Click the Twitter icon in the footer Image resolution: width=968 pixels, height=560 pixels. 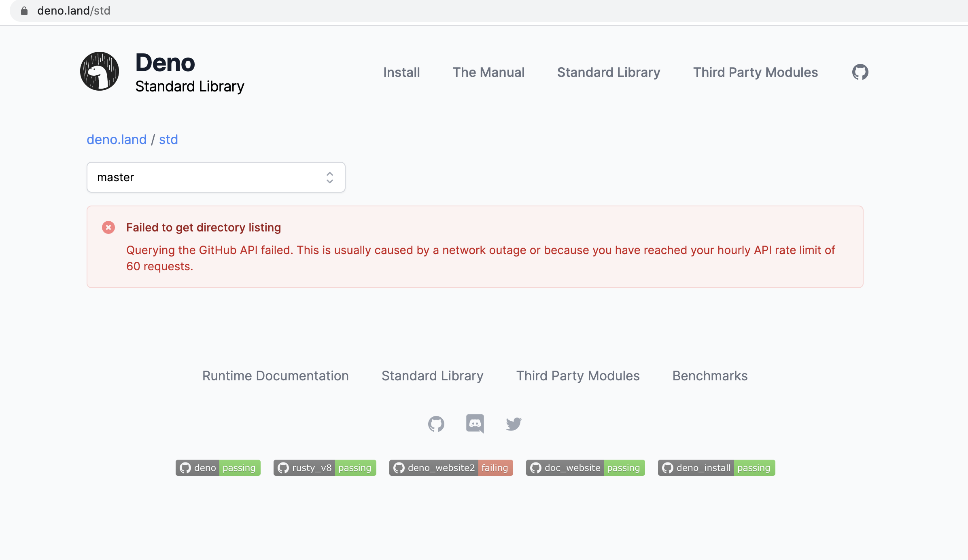(x=514, y=424)
